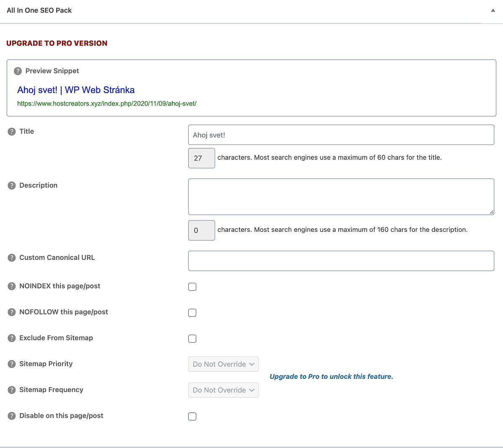Screen dimensions: 503x448
Task: Focus the Custom Canonical URL field
Action: tap(341, 261)
